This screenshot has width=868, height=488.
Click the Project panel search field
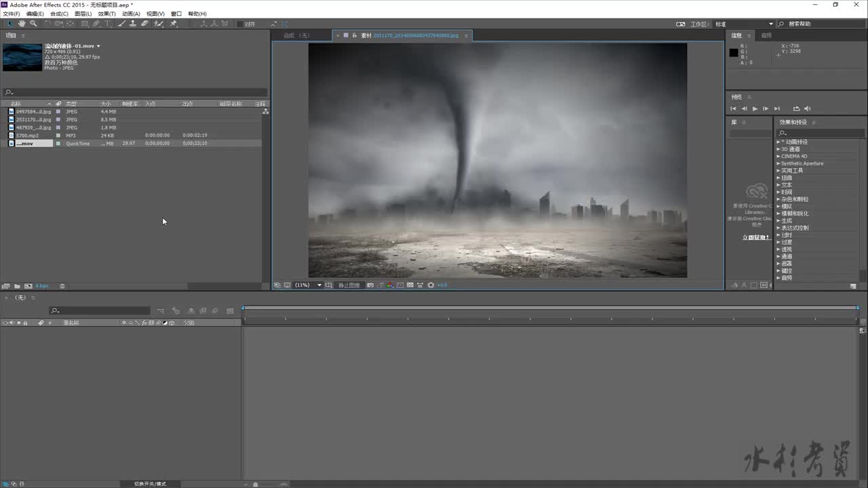[x=135, y=92]
